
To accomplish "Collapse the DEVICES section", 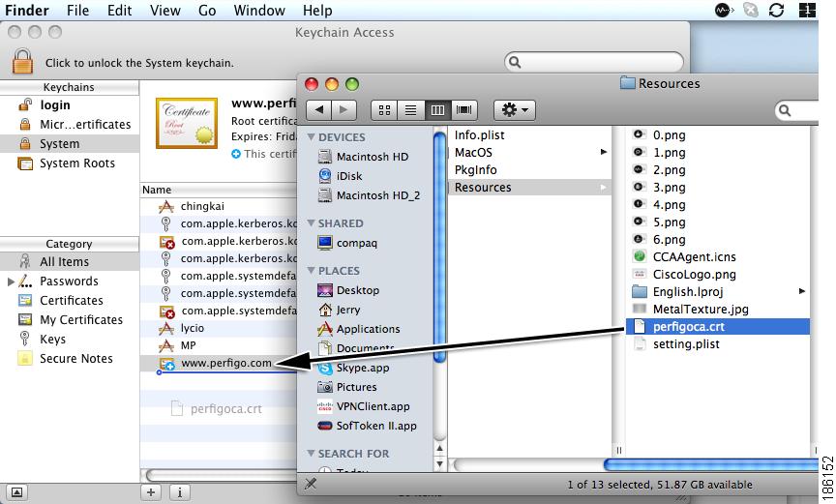I will click(311, 137).
